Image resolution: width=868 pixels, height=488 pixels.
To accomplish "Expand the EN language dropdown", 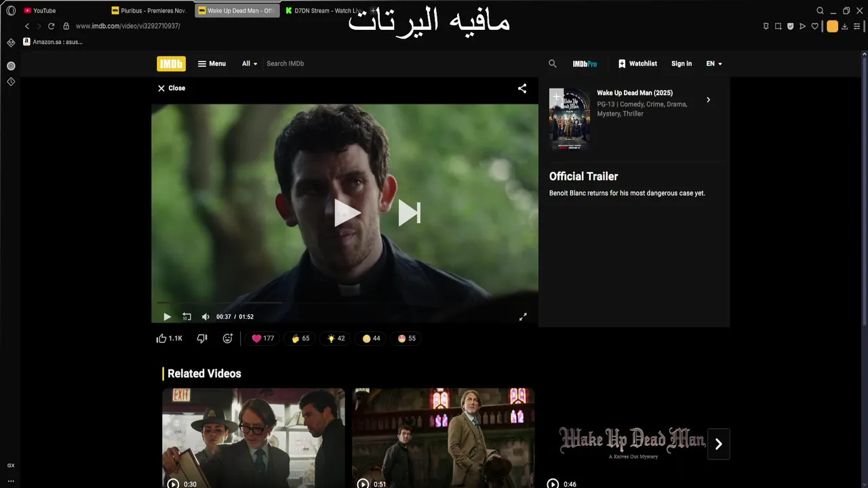I will tap(714, 64).
